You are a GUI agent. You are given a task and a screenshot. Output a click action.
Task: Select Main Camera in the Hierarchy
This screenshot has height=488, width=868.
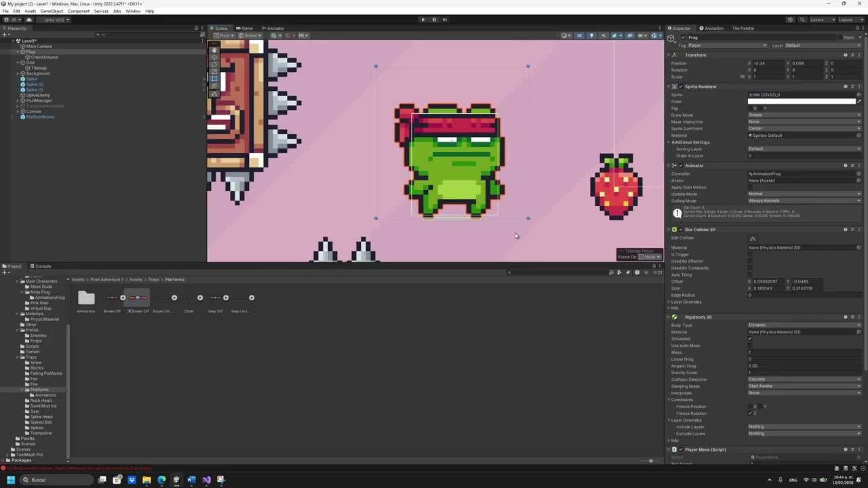point(39,46)
